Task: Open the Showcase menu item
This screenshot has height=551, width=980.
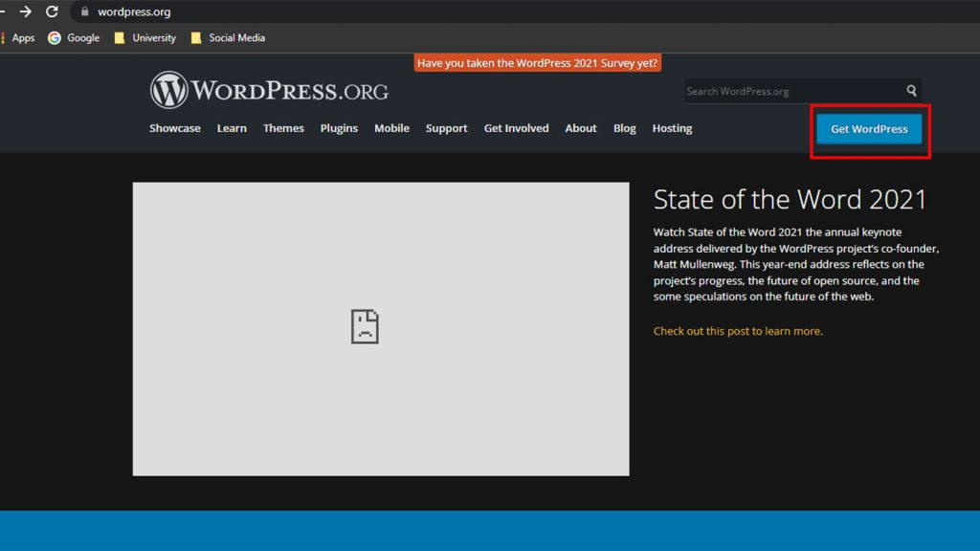Action: coord(175,128)
